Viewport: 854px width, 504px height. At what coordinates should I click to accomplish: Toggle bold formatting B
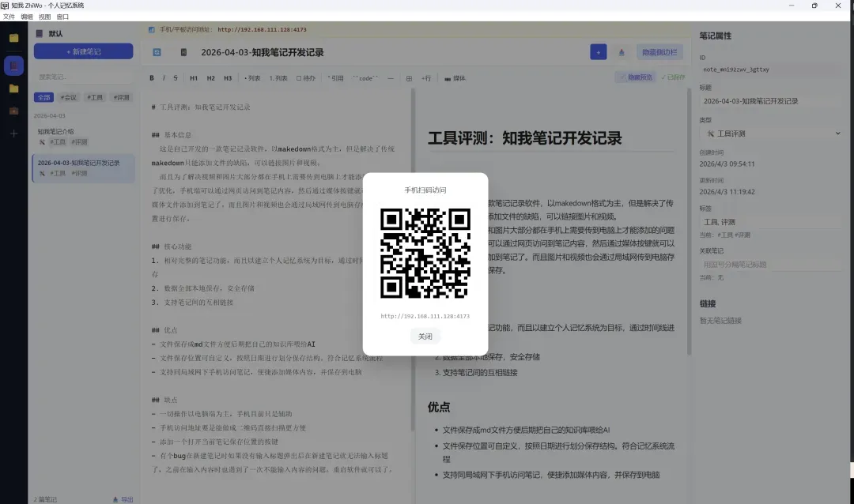[x=151, y=78]
